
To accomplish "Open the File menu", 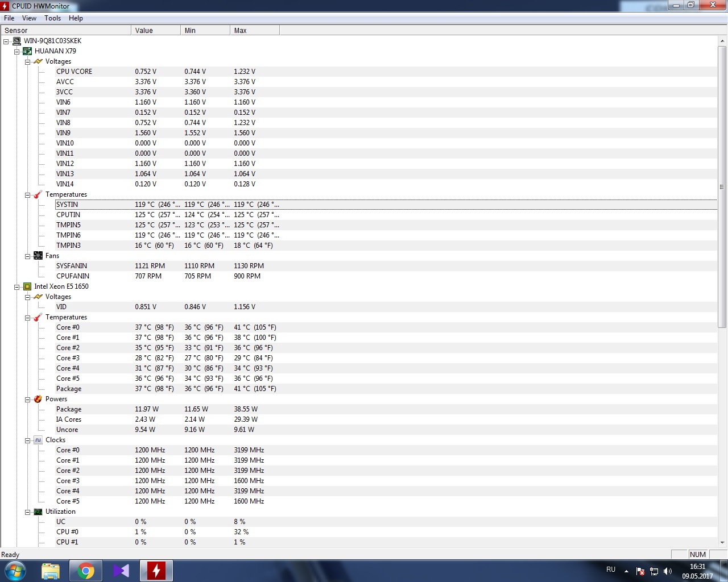I will coord(9,18).
